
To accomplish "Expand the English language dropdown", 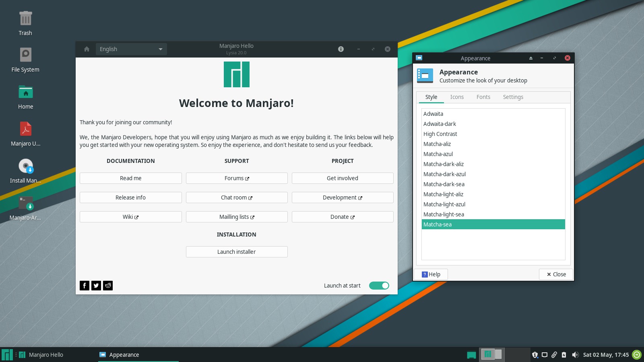I will click(x=131, y=49).
